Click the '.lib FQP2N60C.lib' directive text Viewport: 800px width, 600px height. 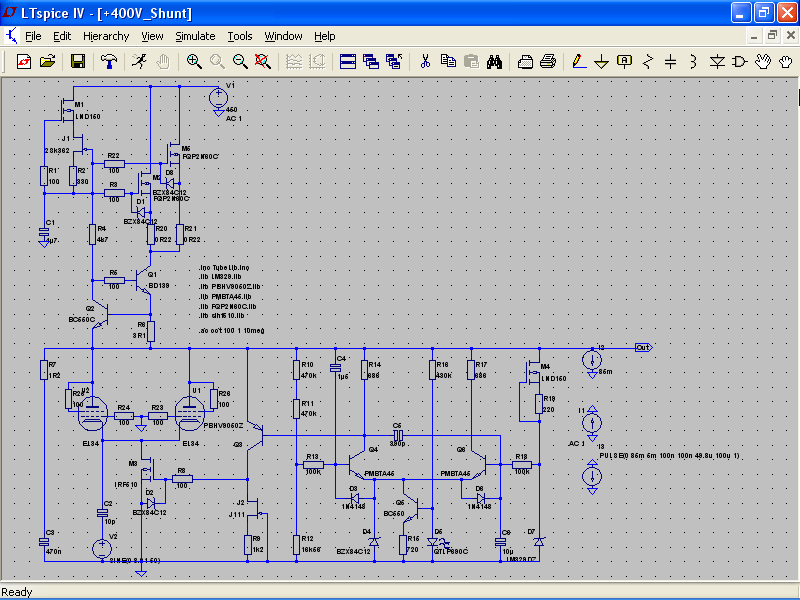click(x=228, y=307)
